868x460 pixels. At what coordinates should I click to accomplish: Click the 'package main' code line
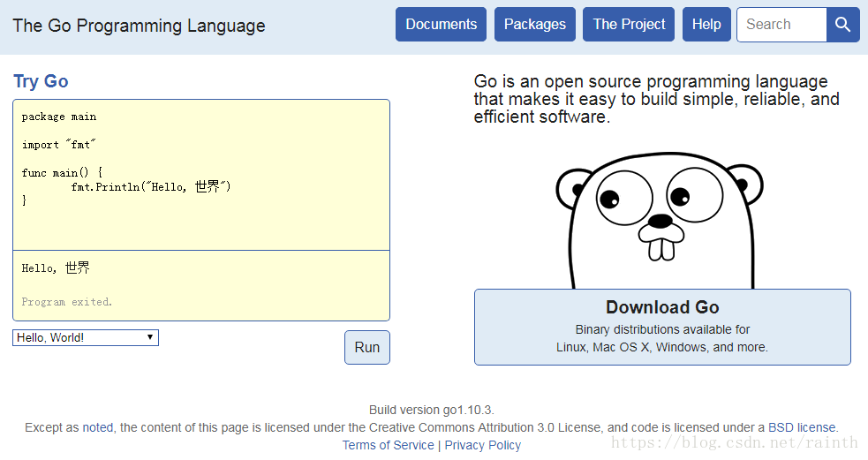[x=59, y=117]
